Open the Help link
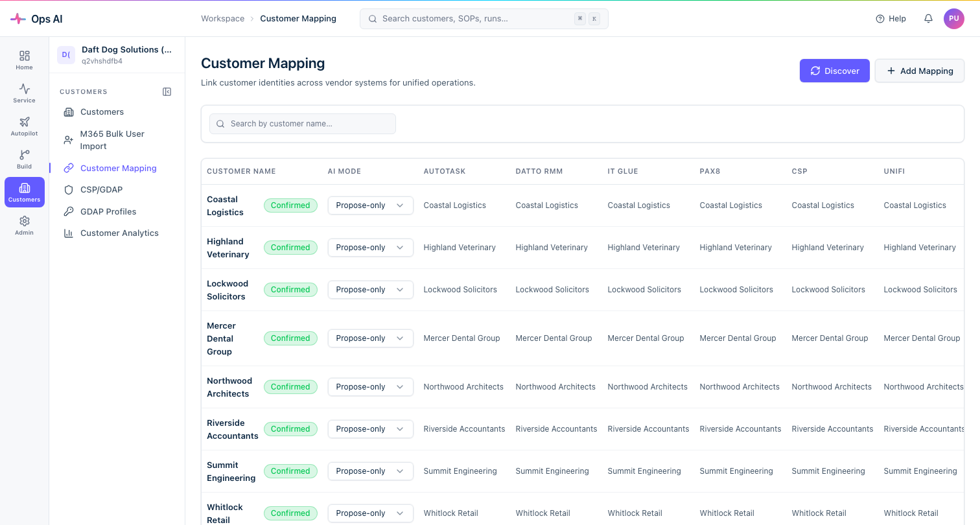 (891, 19)
